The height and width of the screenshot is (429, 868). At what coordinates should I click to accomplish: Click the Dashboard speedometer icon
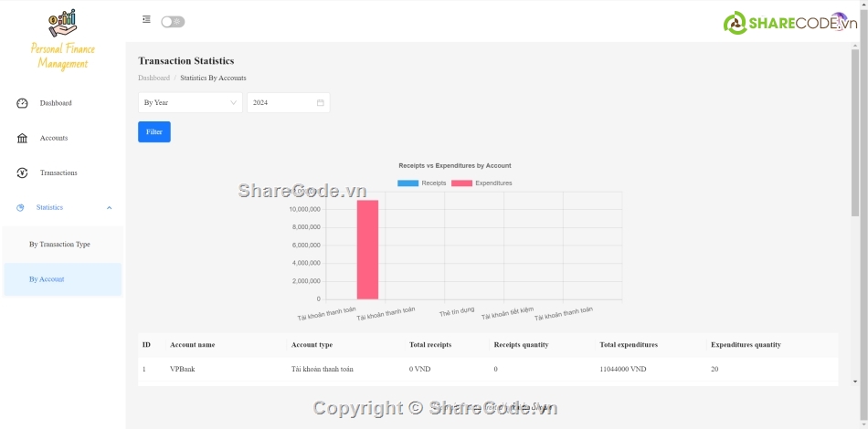tap(22, 103)
